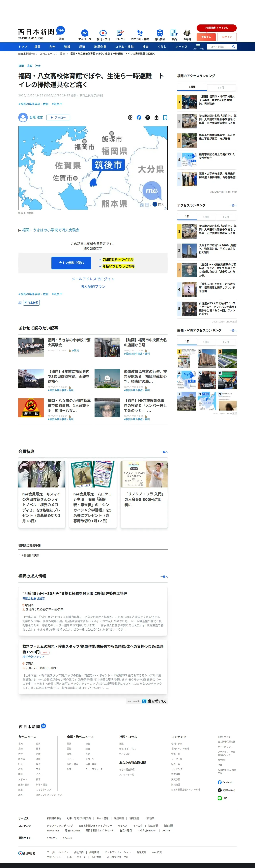Viewport: 255px width, 868px height.
Task: Open 一覧へ beside 画像・写真アクセスランキング
Action: pos(233,331)
